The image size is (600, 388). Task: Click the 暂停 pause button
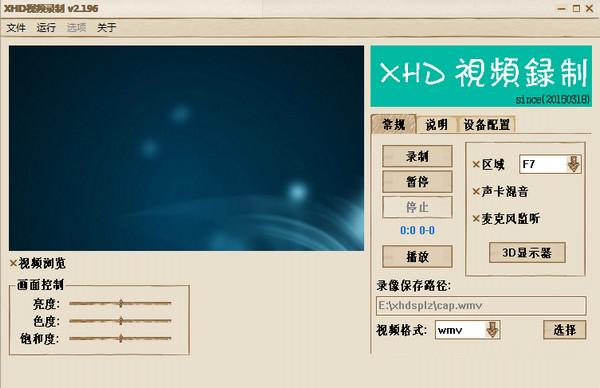417,181
